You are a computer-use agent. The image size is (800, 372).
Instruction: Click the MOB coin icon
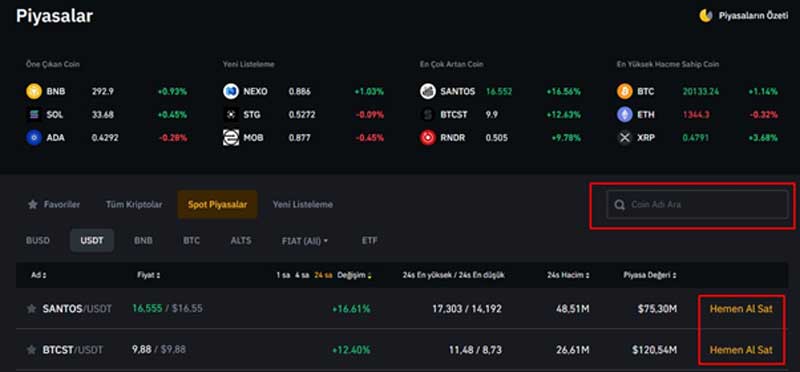(x=231, y=138)
